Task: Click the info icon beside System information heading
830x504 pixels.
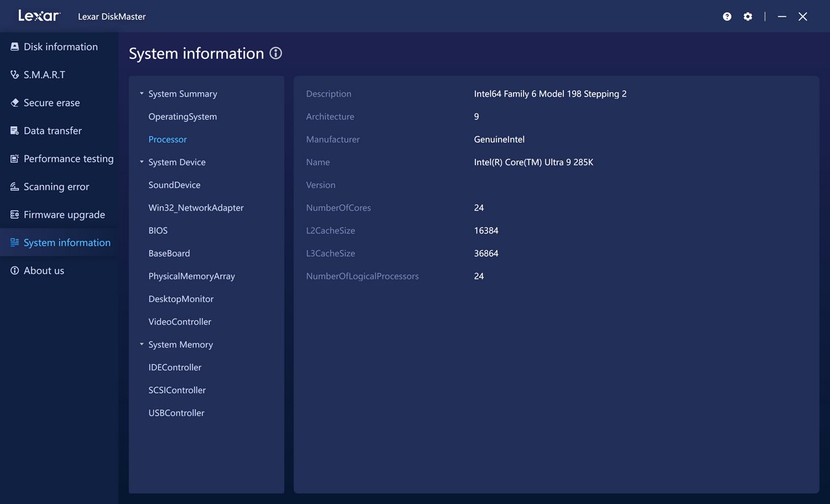Action: tap(276, 53)
